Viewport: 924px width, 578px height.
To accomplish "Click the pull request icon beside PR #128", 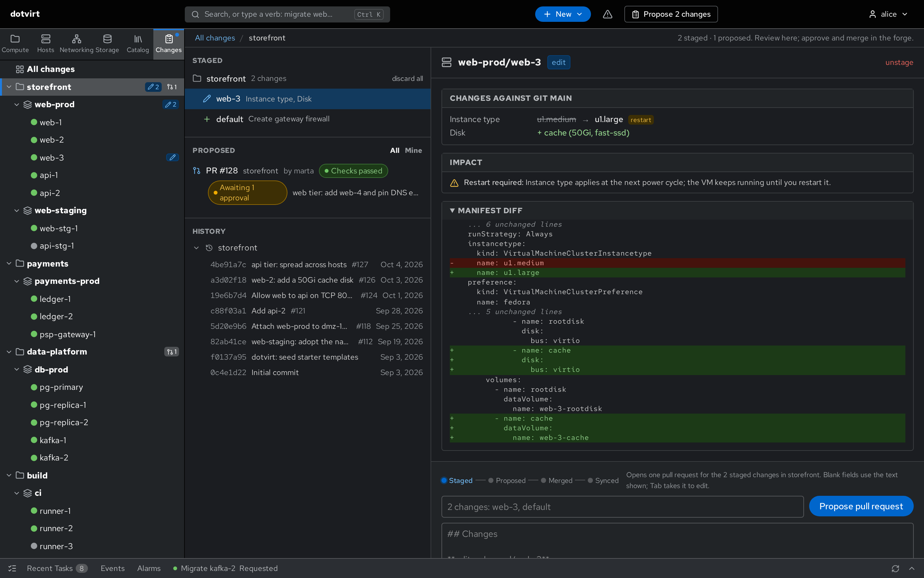I will (x=197, y=171).
